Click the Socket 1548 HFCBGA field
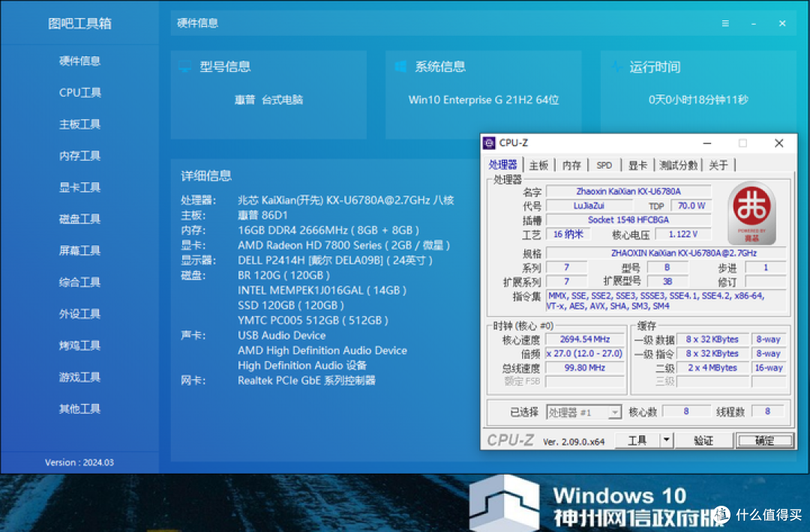The width and height of the screenshot is (810, 532). [628, 220]
